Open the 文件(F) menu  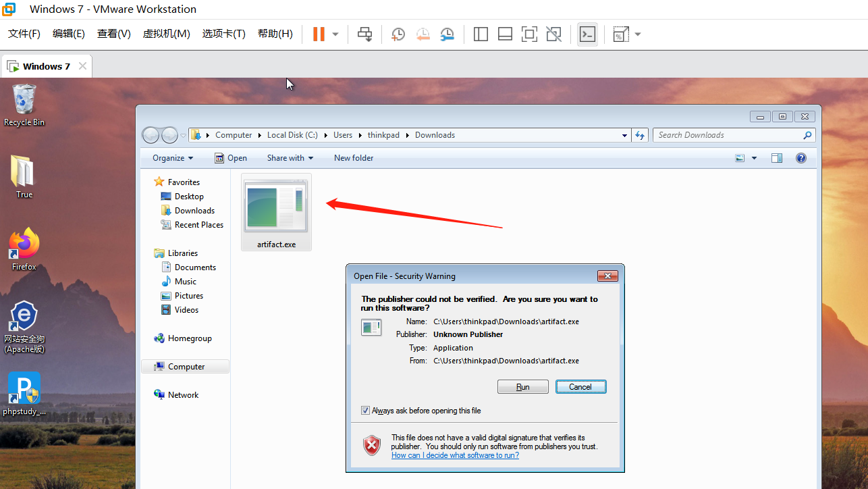[24, 34]
